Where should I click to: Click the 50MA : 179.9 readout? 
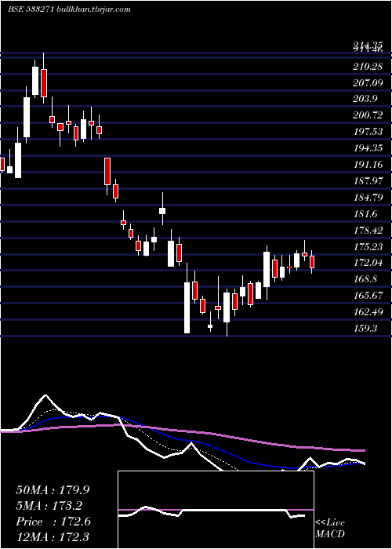coord(53,490)
